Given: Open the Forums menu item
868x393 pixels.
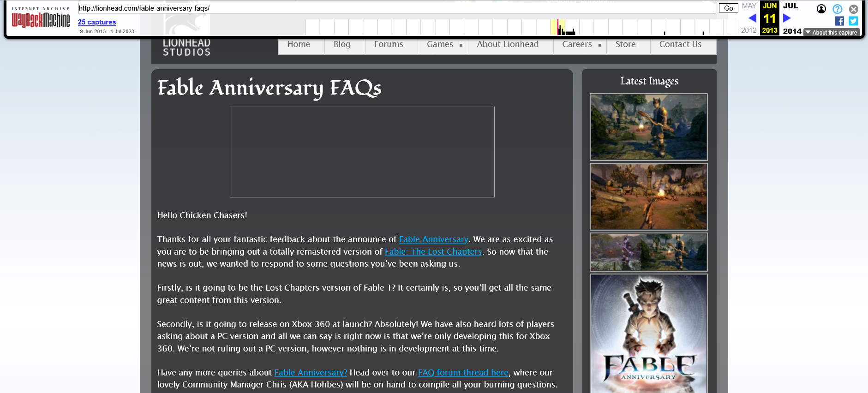Looking at the screenshot, I should [389, 44].
